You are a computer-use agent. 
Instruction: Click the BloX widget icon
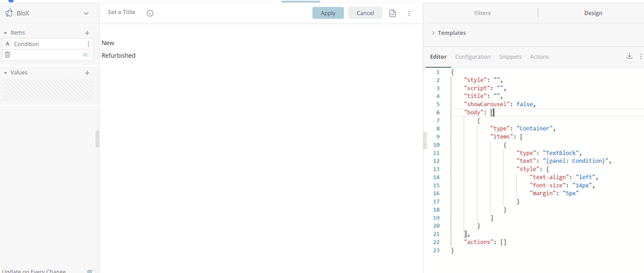9,13
